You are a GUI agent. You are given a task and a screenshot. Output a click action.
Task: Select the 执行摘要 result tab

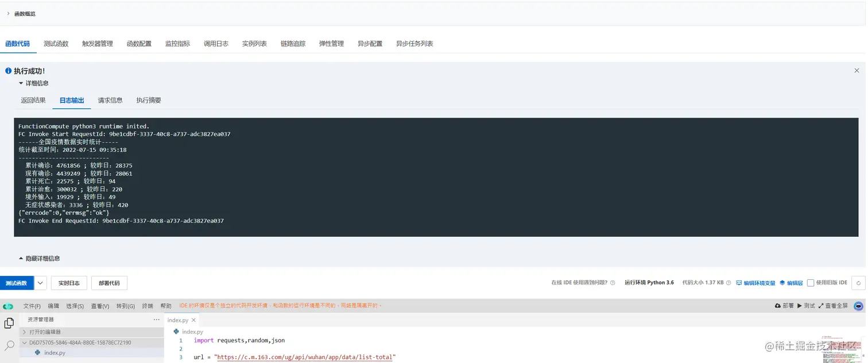[149, 100]
